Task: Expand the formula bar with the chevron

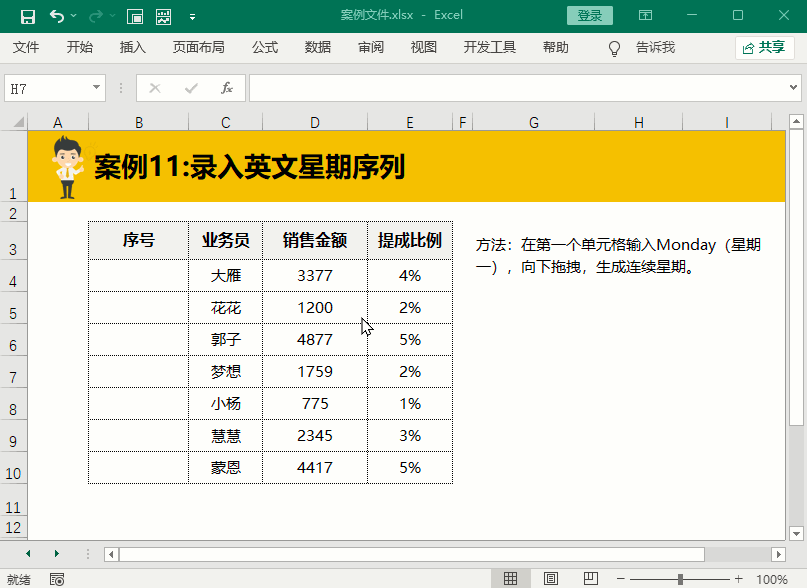Action: [794, 88]
